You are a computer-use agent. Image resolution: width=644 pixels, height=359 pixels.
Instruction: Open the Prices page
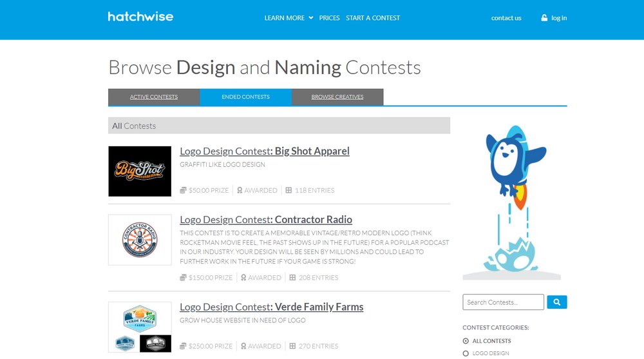(x=329, y=18)
